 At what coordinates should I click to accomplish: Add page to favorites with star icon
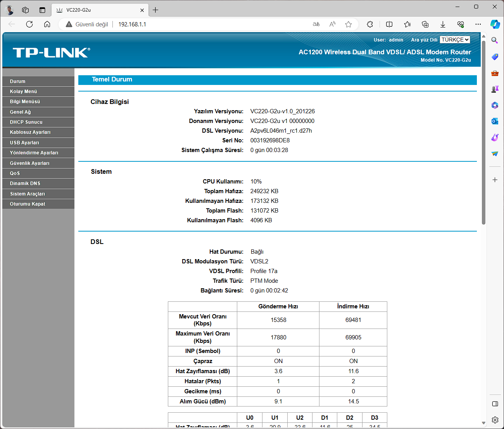(x=348, y=24)
